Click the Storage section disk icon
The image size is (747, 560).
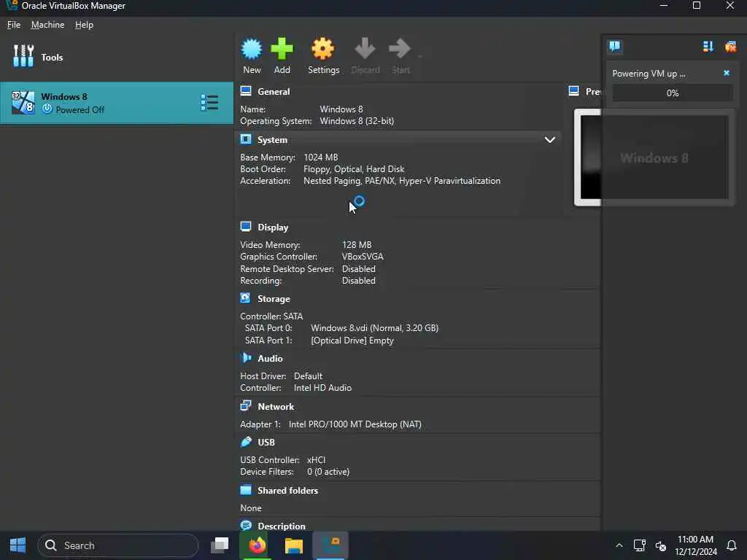tap(246, 298)
